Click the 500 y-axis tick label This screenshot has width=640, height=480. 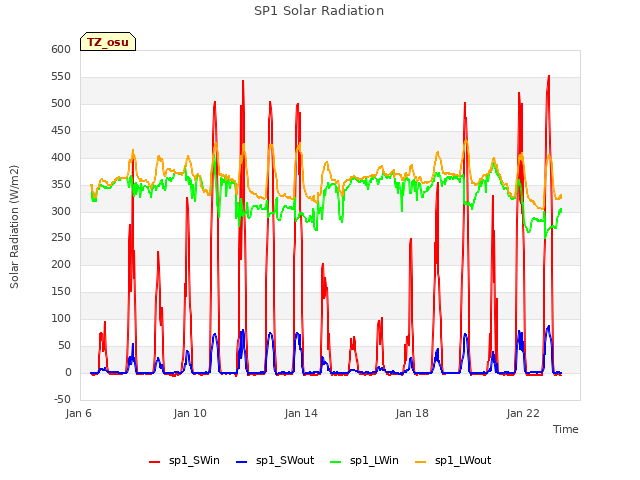pyautogui.click(x=61, y=103)
